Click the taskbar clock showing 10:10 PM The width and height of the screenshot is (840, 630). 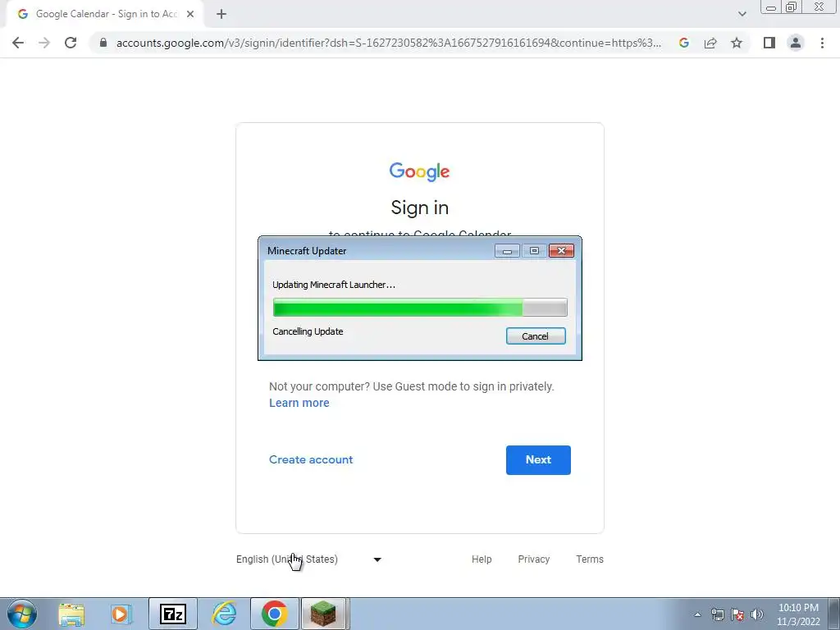[798, 614]
